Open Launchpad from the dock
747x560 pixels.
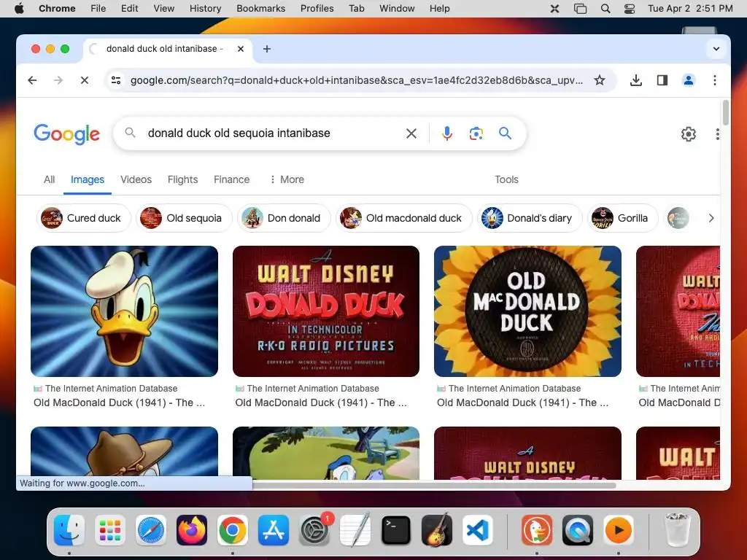tap(110, 530)
